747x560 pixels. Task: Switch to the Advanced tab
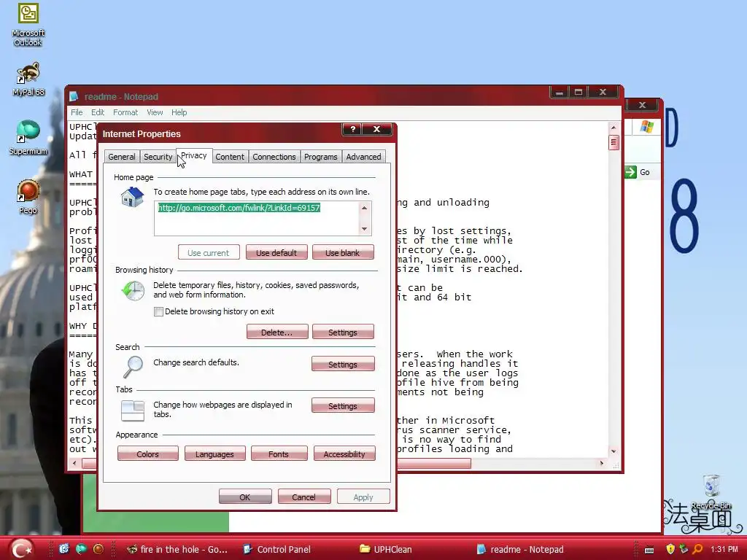pyautogui.click(x=363, y=157)
